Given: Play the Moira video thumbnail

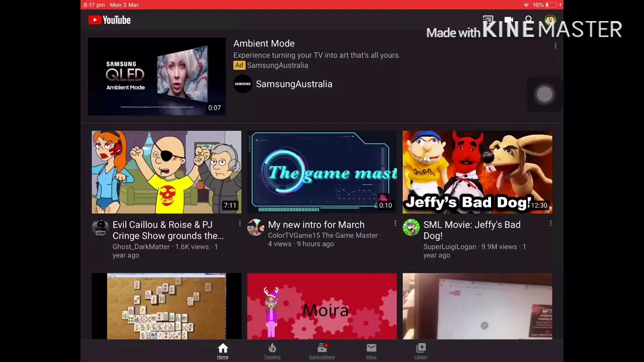Looking at the screenshot, I should [322, 306].
